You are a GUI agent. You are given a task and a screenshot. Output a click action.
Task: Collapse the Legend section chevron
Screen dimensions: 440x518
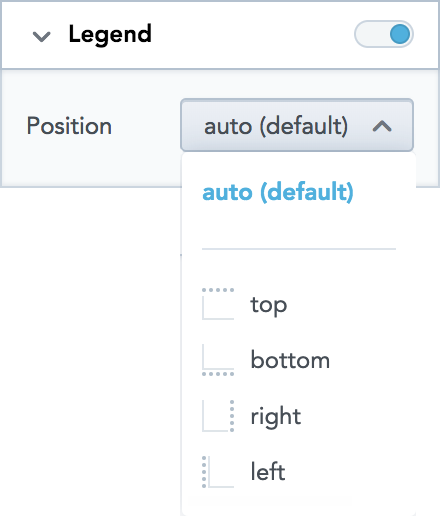(x=42, y=36)
